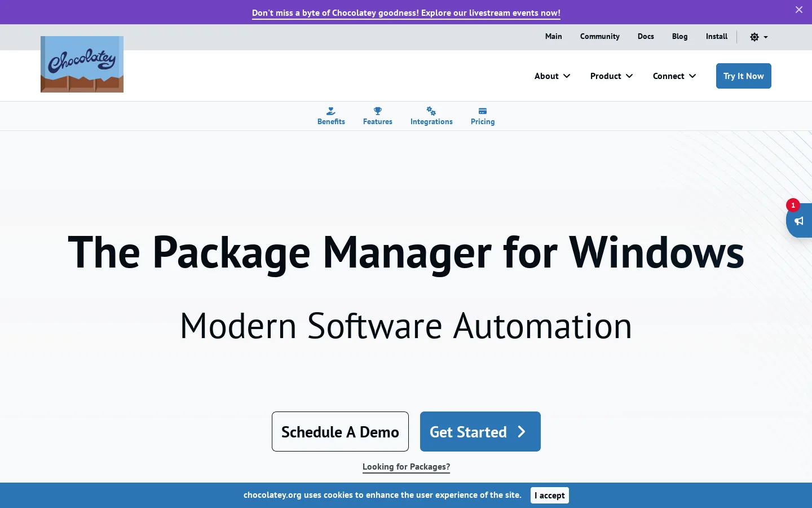812x508 pixels.
Task: Click the Get Started button
Action: [x=480, y=432]
